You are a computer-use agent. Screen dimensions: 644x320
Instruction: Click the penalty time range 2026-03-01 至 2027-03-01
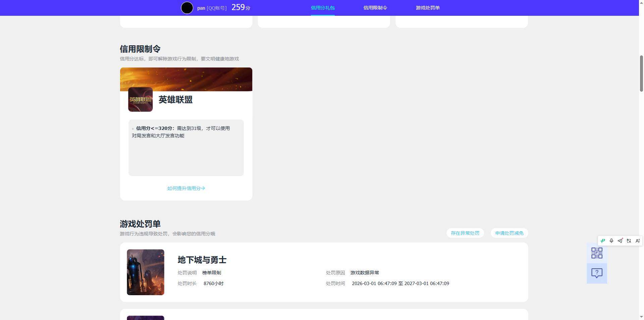400,283
